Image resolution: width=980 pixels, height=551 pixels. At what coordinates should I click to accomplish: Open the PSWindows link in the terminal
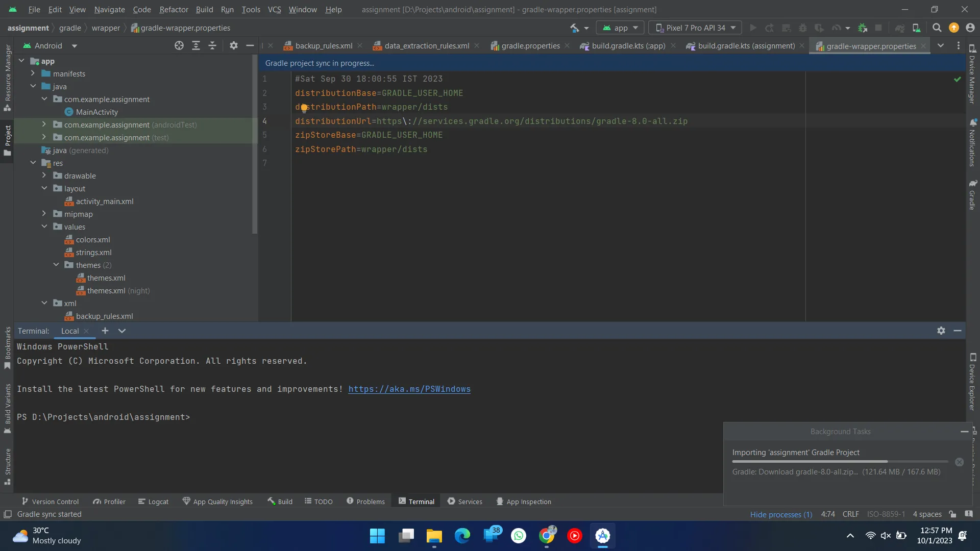click(409, 389)
